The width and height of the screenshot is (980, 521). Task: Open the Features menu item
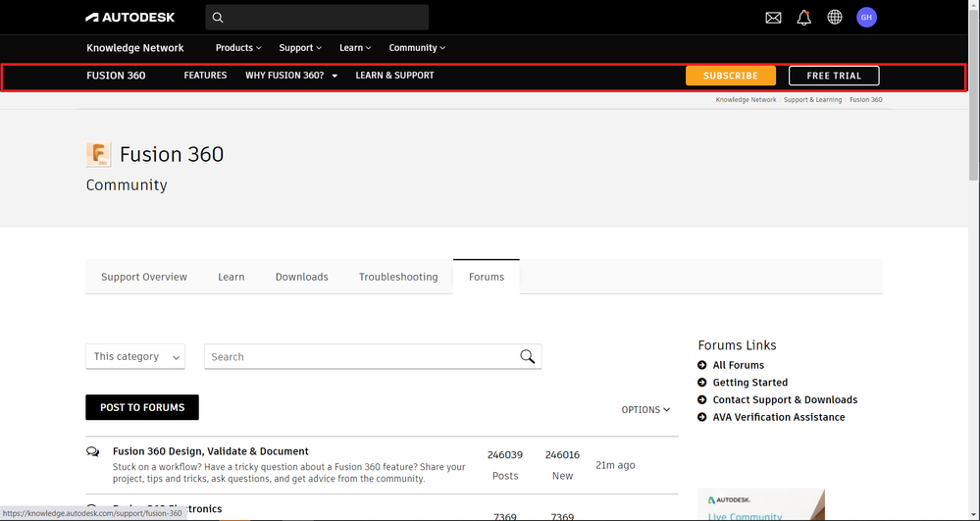(x=205, y=75)
